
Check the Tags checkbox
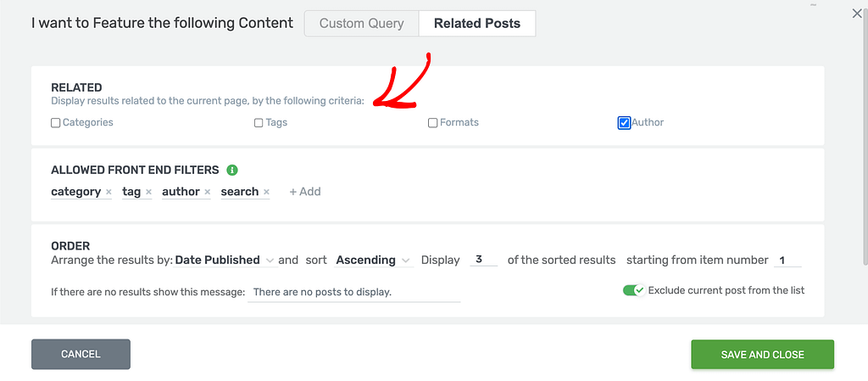(259, 123)
